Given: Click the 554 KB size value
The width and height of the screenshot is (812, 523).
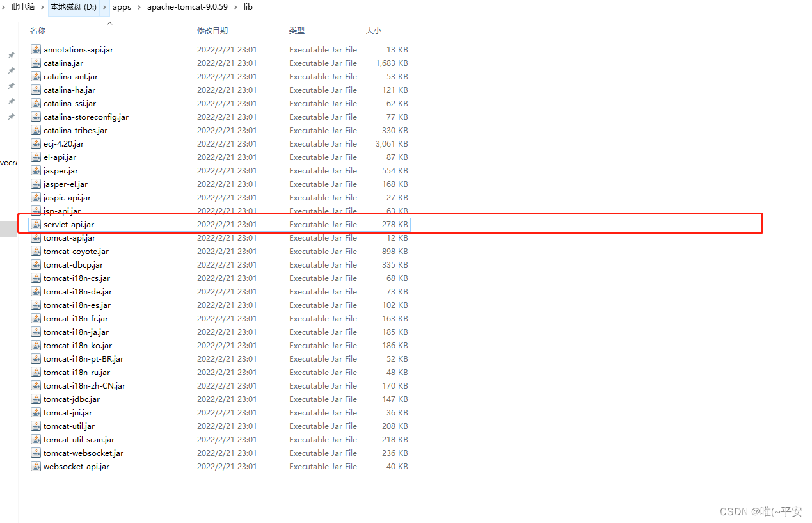Looking at the screenshot, I should [x=395, y=171].
